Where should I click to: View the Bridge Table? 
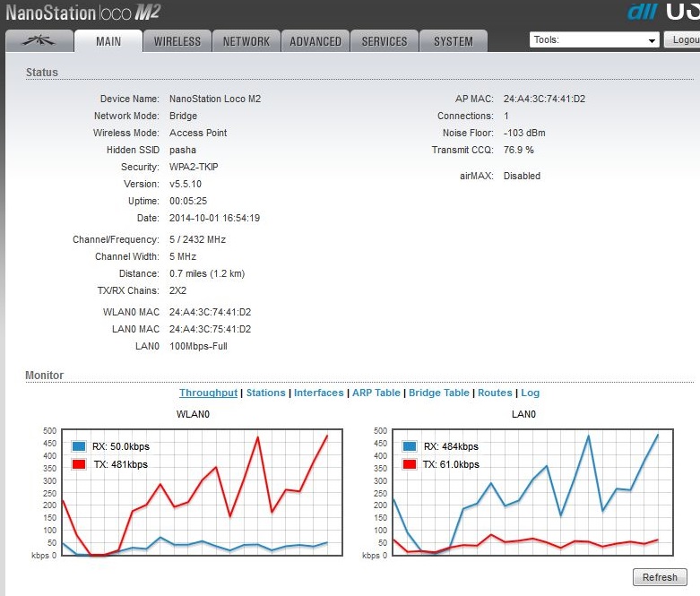click(x=439, y=393)
